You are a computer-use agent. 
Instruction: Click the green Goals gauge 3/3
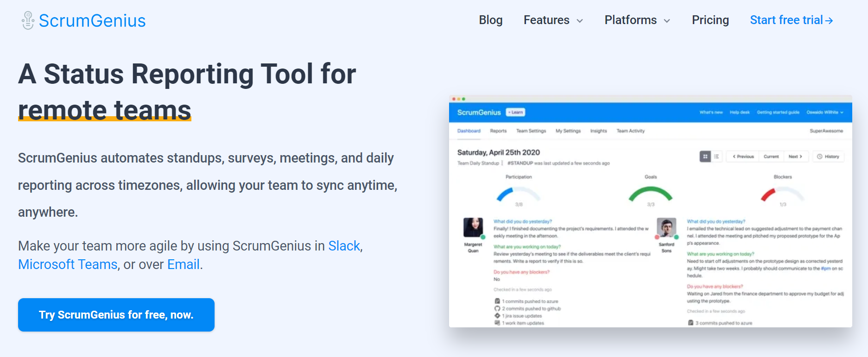[x=651, y=195]
